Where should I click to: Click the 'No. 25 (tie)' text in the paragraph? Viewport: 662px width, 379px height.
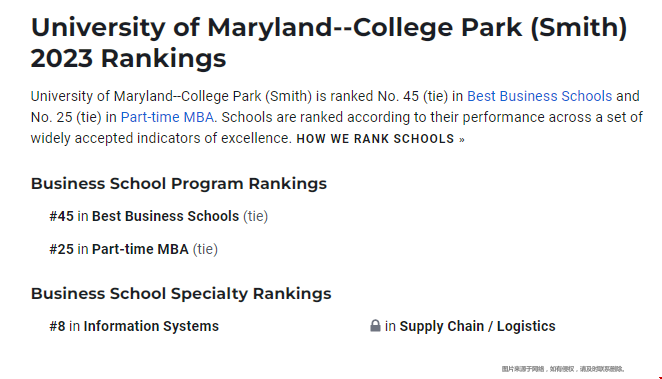click(66, 117)
